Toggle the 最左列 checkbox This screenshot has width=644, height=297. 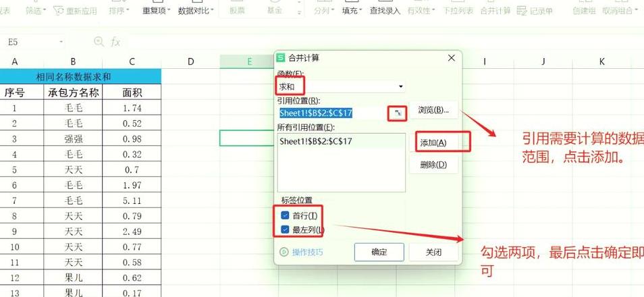pos(285,230)
